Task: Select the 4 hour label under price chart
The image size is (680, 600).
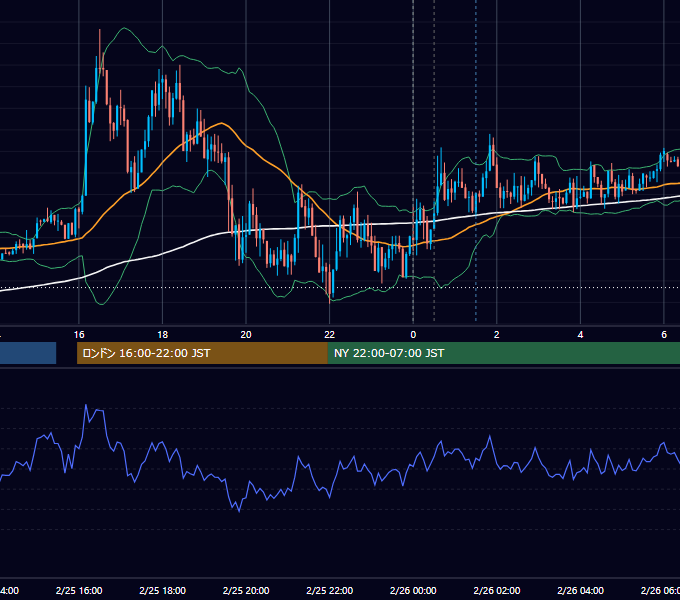Action: 580,334
